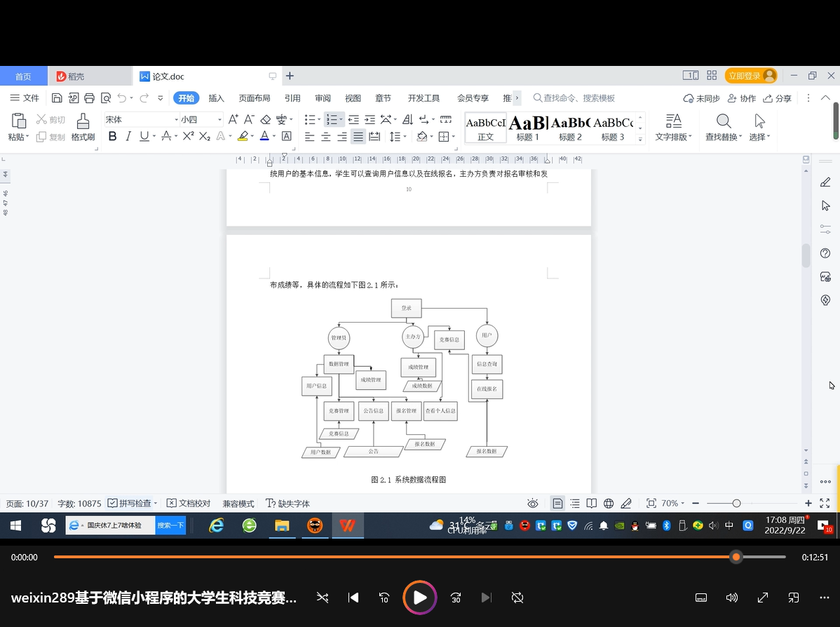
Task: Click the Login (立即登录) button
Action: point(751,76)
